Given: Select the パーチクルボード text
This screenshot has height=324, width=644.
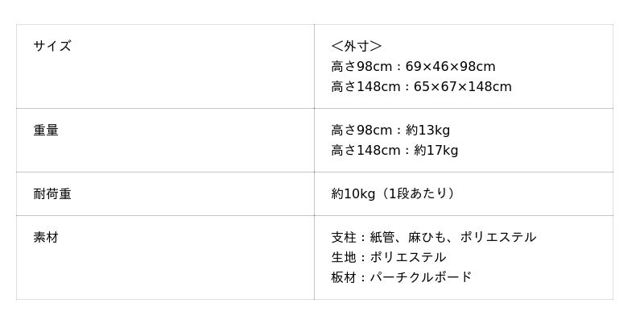Looking at the screenshot, I should (420, 278).
